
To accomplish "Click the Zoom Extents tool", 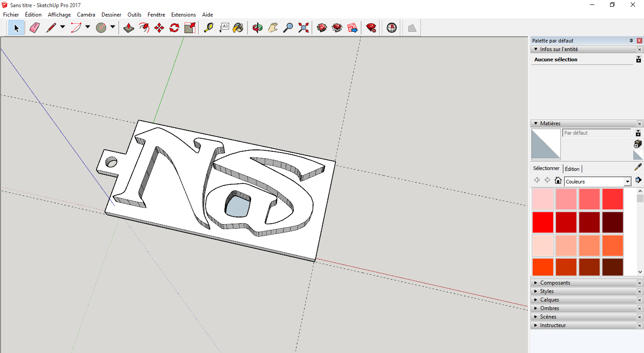I will [x=303, y=28].
